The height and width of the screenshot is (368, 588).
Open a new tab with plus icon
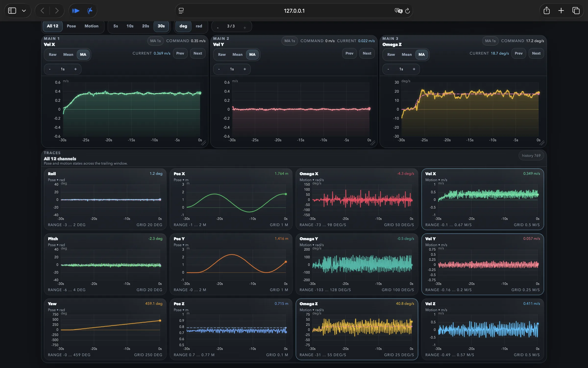(561, 11)
